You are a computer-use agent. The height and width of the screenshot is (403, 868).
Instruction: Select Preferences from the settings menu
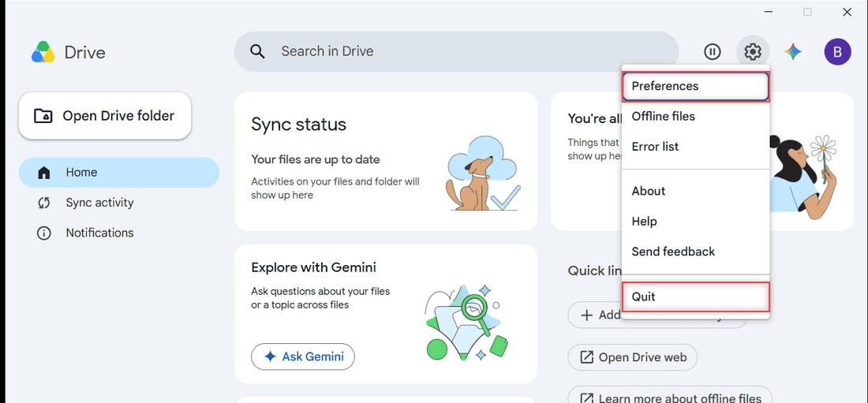coord(695,87)
